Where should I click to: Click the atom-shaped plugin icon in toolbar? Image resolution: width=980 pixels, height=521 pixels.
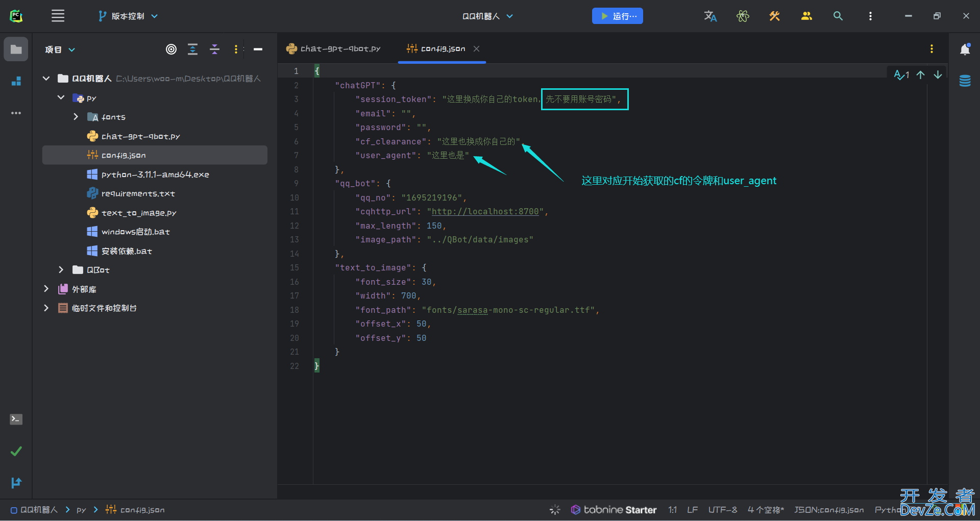(x=743, y=16)
